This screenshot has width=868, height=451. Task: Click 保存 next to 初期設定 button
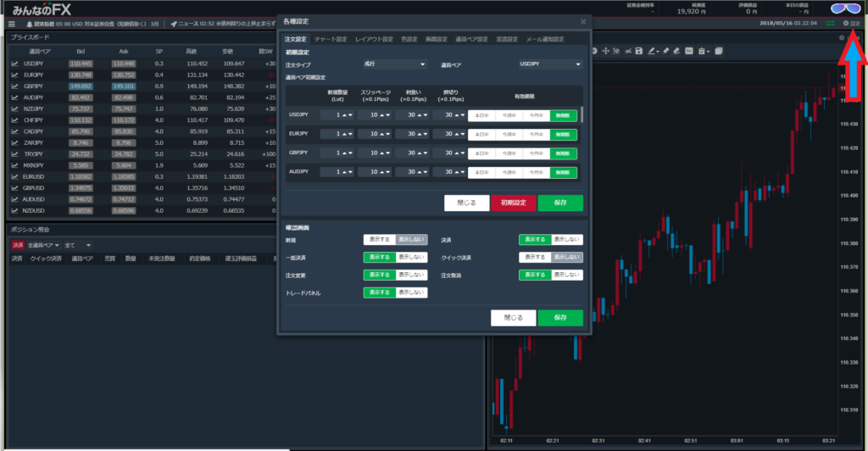pos(560,203)
